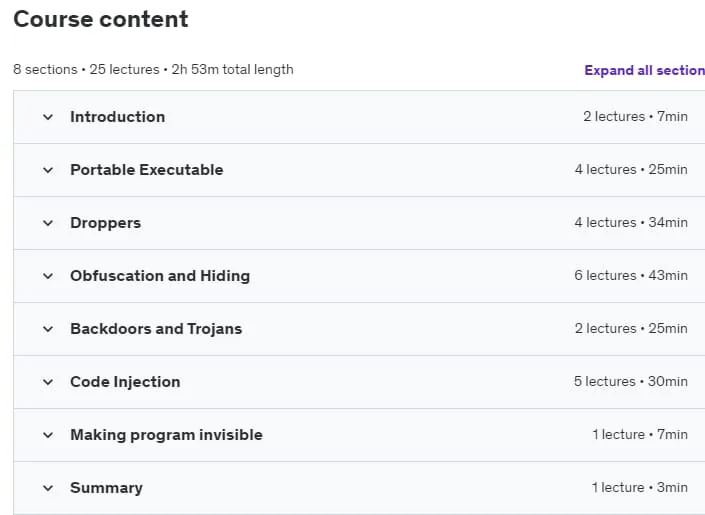Expand Obfuscation and Hiding chevron
This screenshot has height=515, width=705.
48,276
